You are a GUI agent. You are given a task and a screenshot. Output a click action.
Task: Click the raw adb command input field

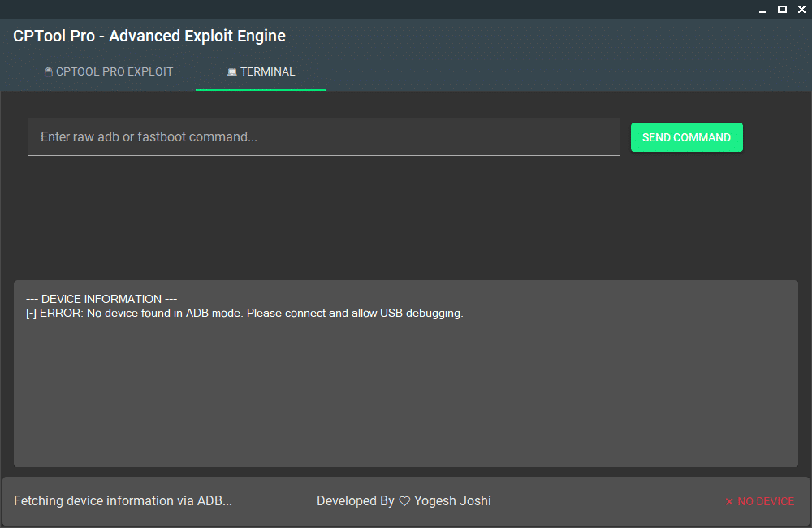(323, 136)
